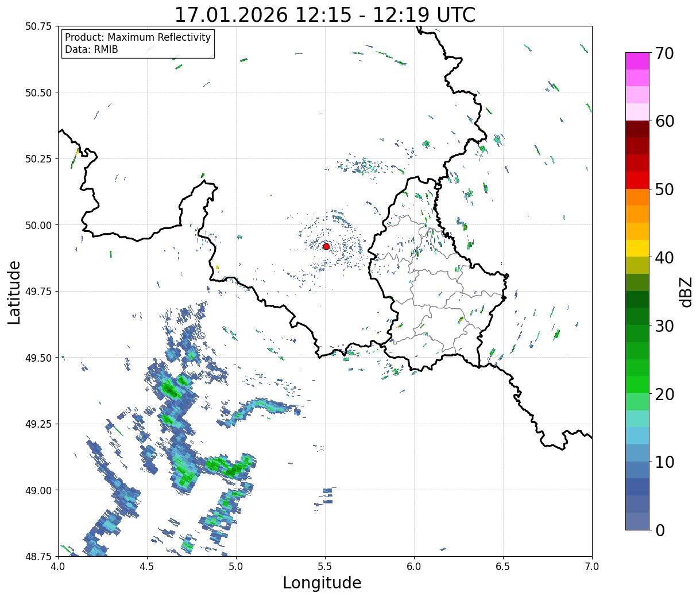
Task: Click the plot title showing 17.01.2026 time
Action: tap(325, 14)
